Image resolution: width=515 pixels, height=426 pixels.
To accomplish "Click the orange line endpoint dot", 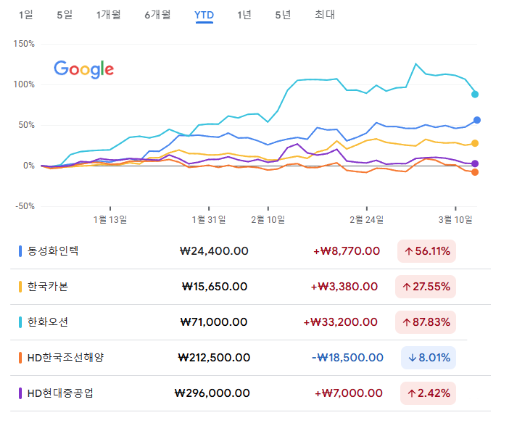I will [x=475, y=172].
